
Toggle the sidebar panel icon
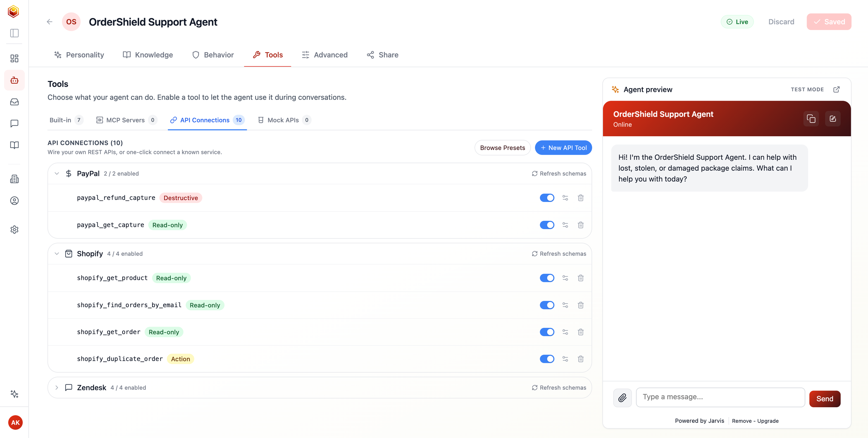pos(14,33)
